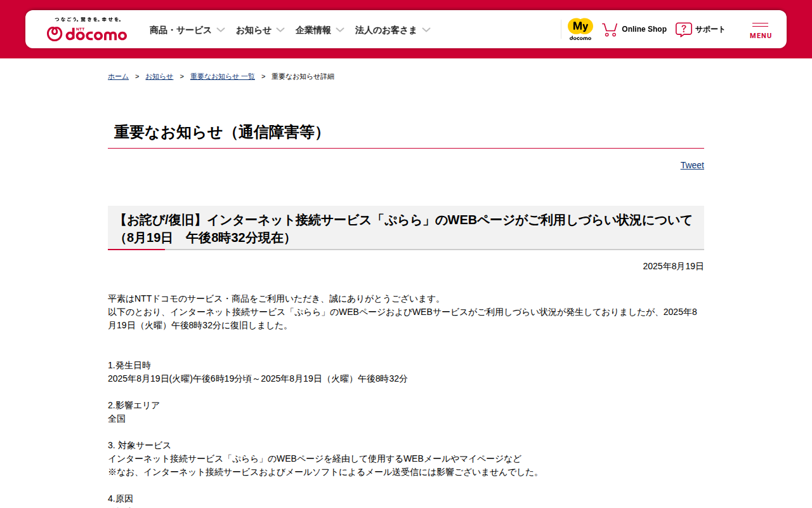The height and width of the screenshot is (508, 812).
Task: Open the サポート text link
Action: 710,29
